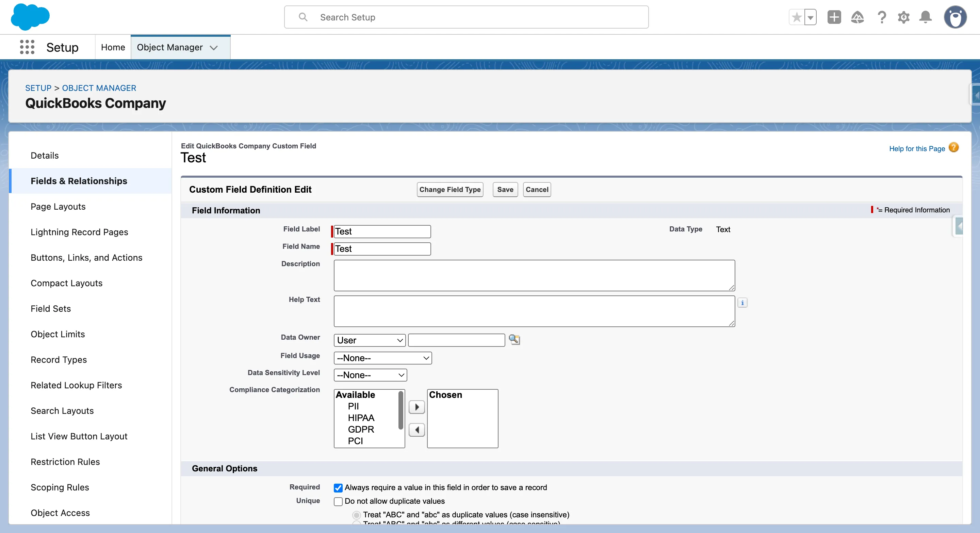Click the orange Help for this Page icon

954,148
